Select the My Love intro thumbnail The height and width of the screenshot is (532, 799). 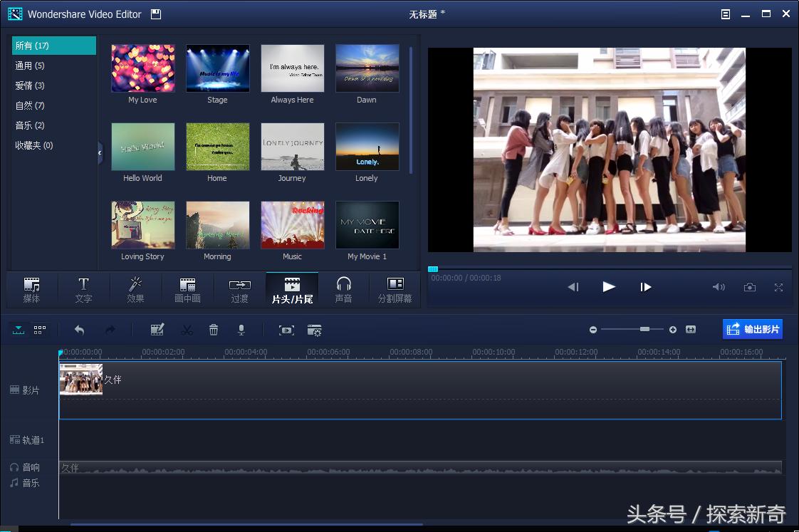[142, 69]
